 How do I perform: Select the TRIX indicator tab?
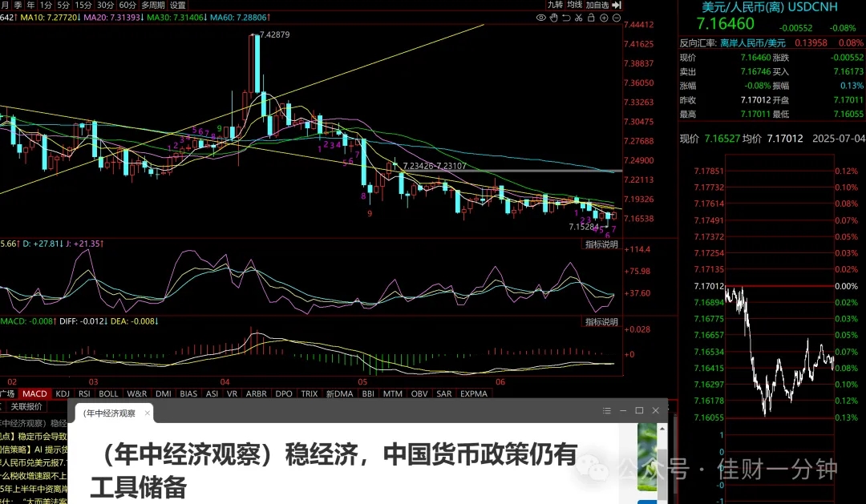click(x=310, y=393)
